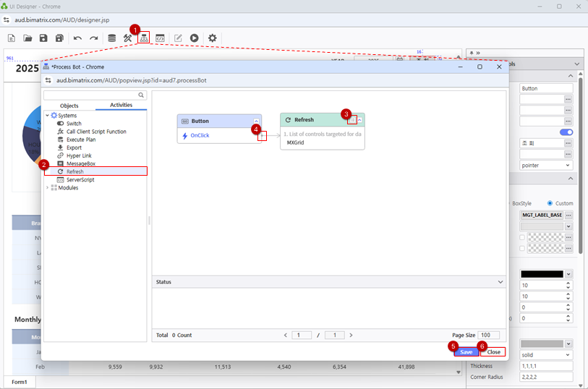Click the Save button
Image resolution: width=588 pixels, height=389 pixels.
click(x=466, y=352)
